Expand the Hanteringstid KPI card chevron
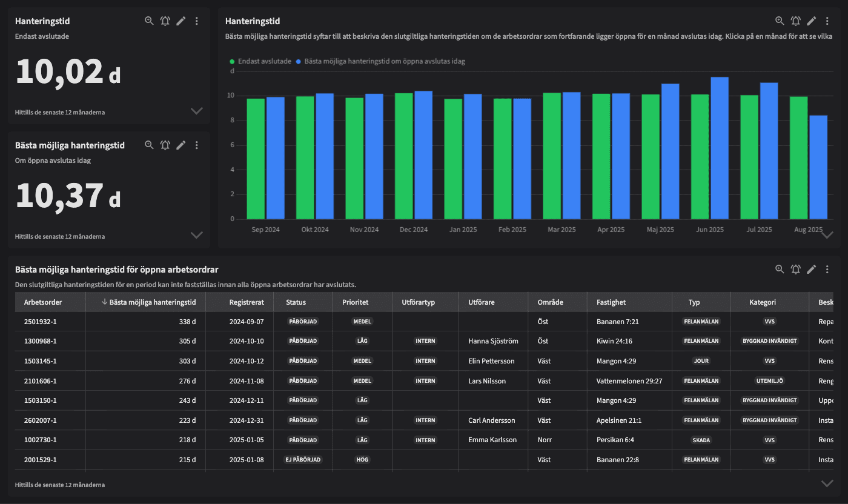The width and height of the screenshot is (848, 504). pos(196,111)
